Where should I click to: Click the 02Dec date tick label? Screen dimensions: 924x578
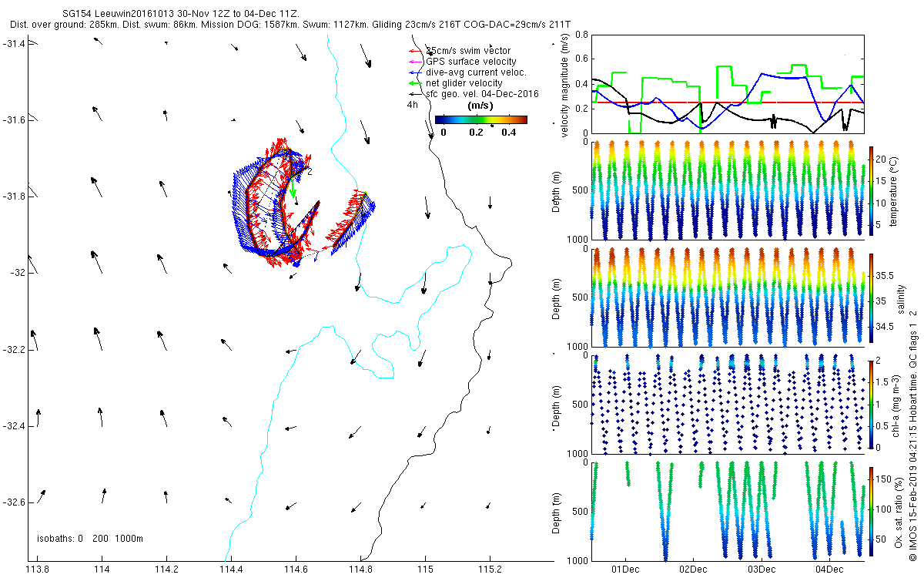coord(693,570)
